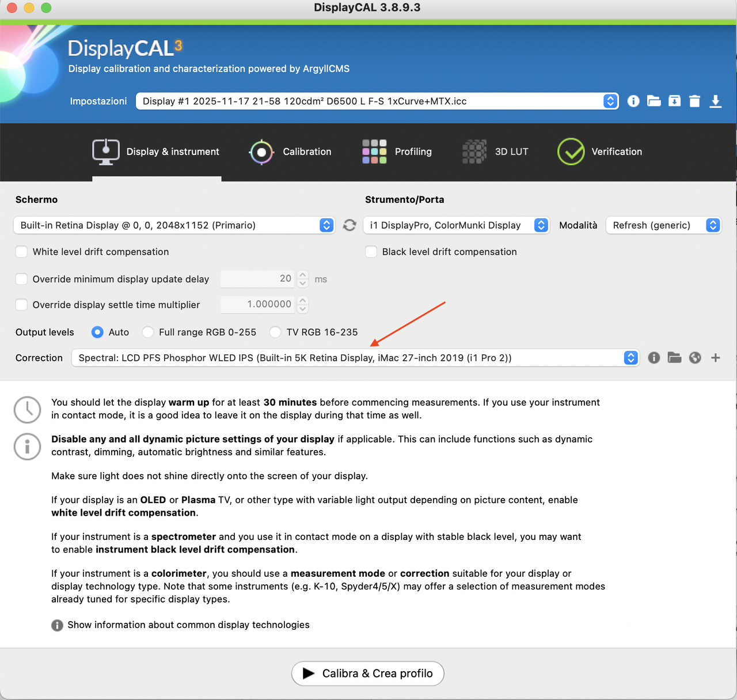Screen dimensions: 737x700
Task: Click the update delay ms stepper
Action: coord(303,279)
